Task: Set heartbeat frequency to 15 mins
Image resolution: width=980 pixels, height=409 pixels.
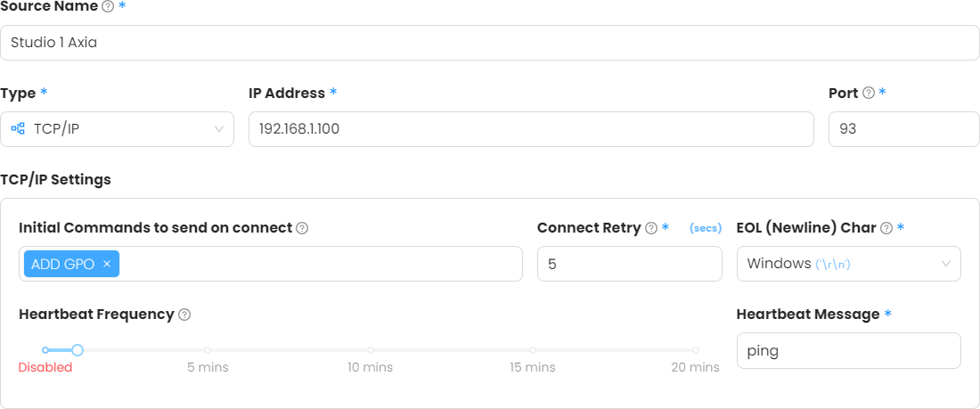Action: click(533, 350)
